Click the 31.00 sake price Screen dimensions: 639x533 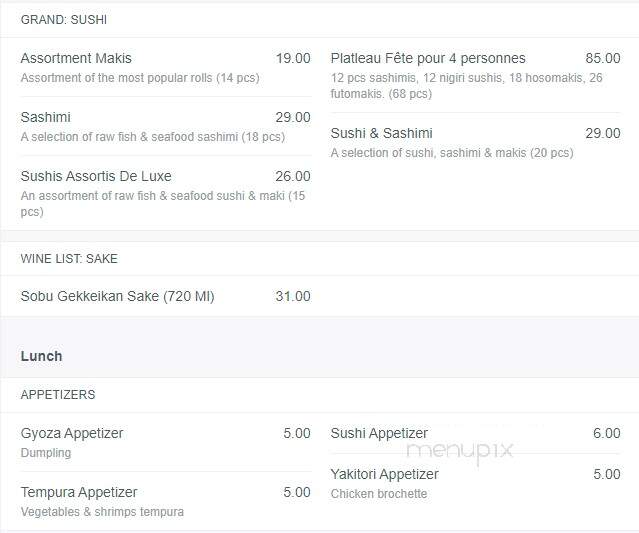[x=293, y=296]
